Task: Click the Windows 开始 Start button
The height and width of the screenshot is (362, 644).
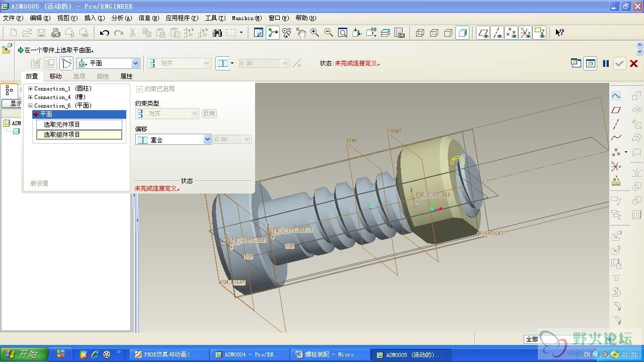Action: click(24, 354)
